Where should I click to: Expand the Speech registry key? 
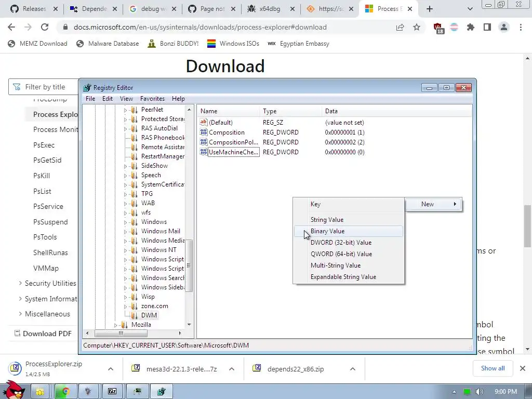pyautogui.click(x=125, y=176)
